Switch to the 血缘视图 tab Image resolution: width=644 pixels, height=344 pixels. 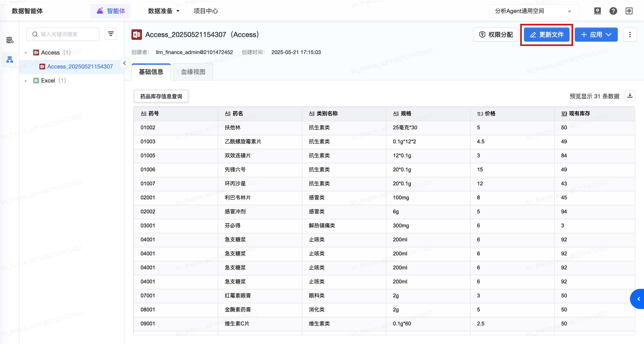click(x=193, y=72)
